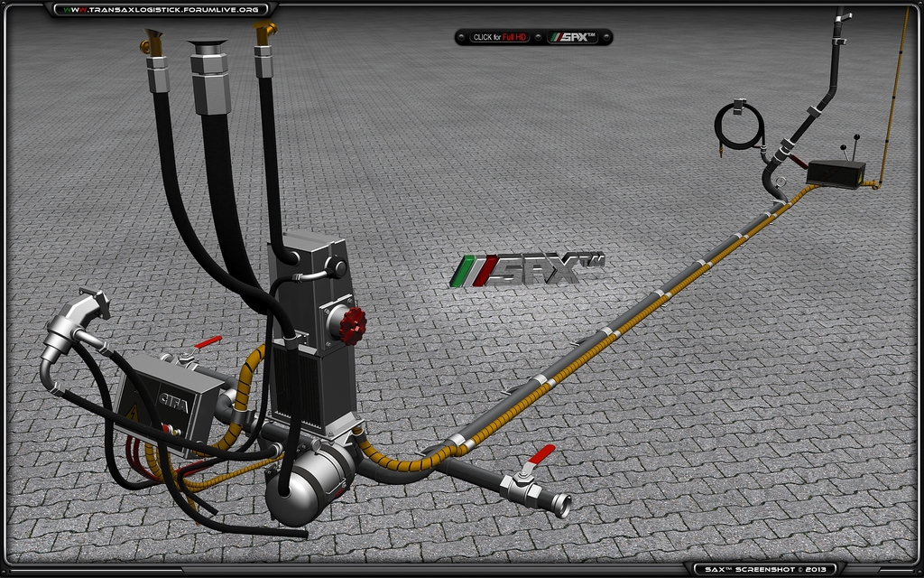Screen dimensions: 924x578
Task: Open the transaxlogistick.forumlive.org link
Action: pos(162,9)
